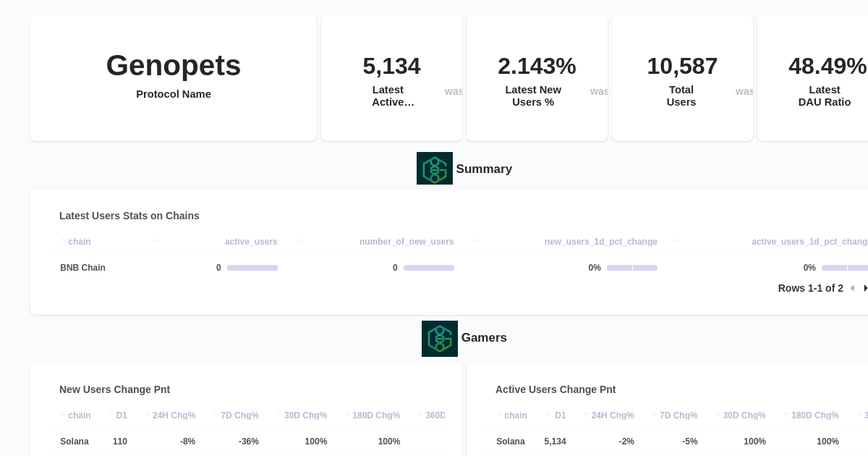Select the Summary section heading
Screen dimensions: 868x456
[484, 169]
